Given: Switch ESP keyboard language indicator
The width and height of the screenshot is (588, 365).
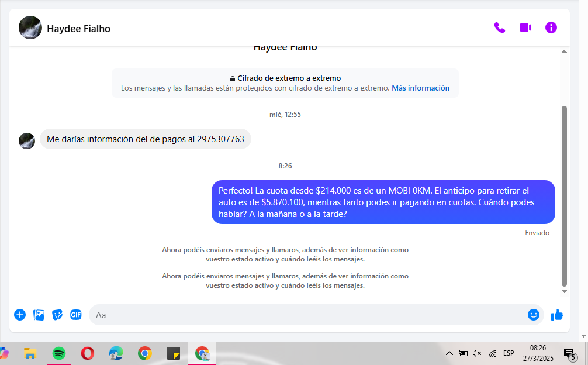Looking at the screenshot, I should [509, 353].
